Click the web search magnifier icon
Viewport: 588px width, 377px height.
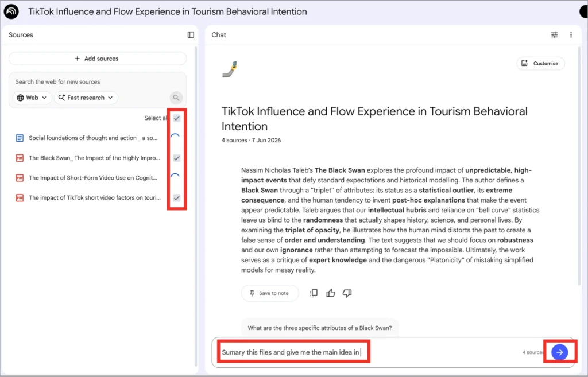[x=176, y=98]
